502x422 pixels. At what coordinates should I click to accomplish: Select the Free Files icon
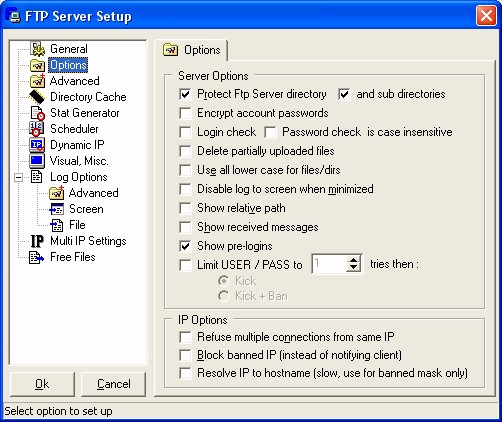(36, 257)
